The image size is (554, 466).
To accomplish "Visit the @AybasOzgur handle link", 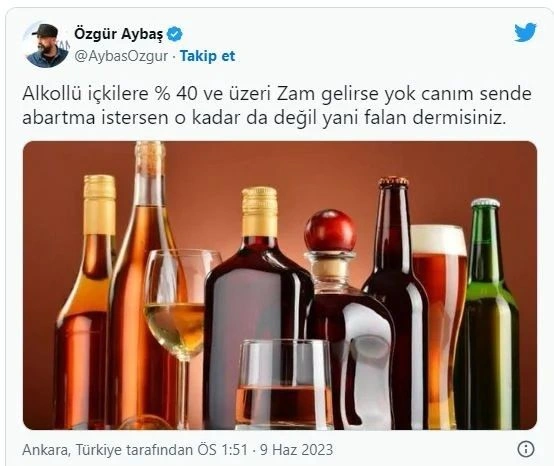I will (121, 57).
